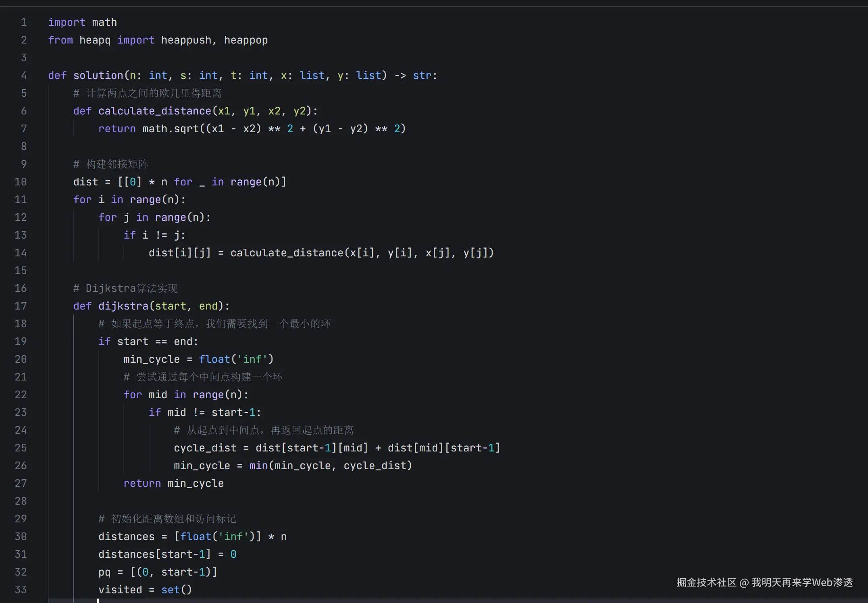Viewport: 868px width, 603px height.
Task: Click the 'min_cycle' variable on line 20
Action: click(x=151, y=359)
